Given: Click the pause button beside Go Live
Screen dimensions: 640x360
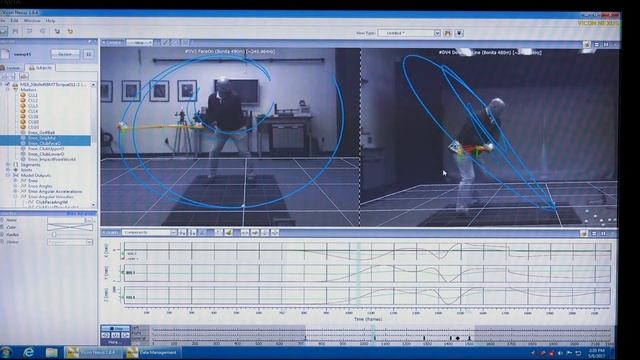Looking at the screenshot, I should [x=89, y=54].
